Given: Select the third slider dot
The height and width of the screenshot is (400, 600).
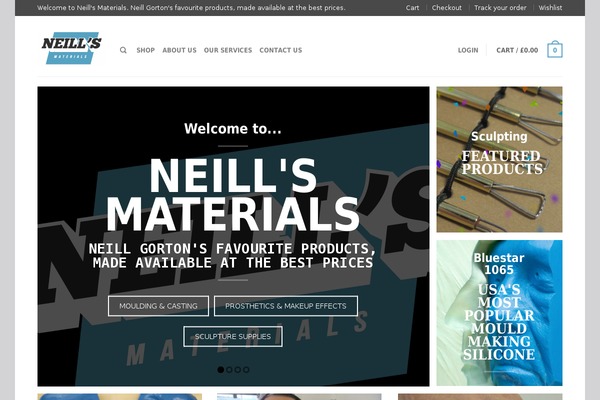Looking at the screenshot, I should (x=238, y=370).
